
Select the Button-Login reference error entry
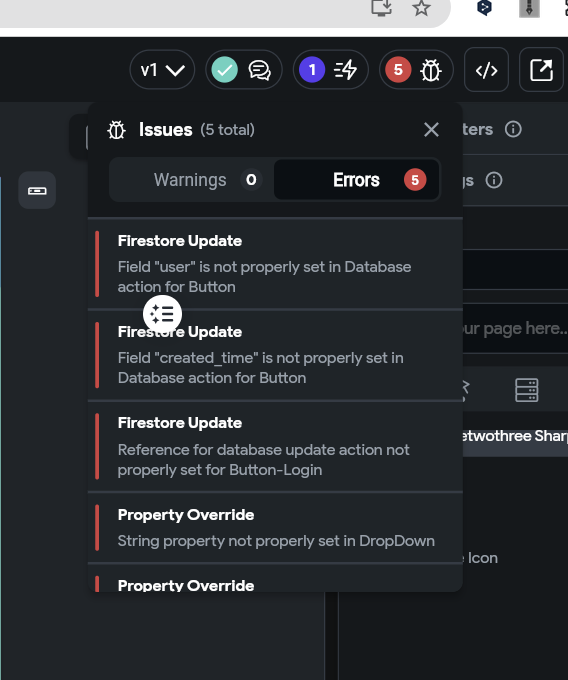click(275, 446)
